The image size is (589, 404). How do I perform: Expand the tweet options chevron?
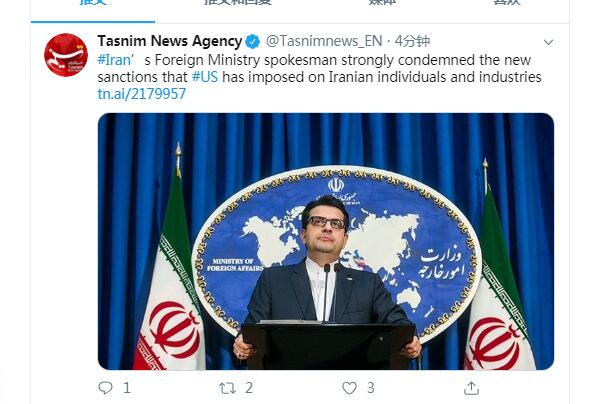pyautogui.click(x=548, y=42)
